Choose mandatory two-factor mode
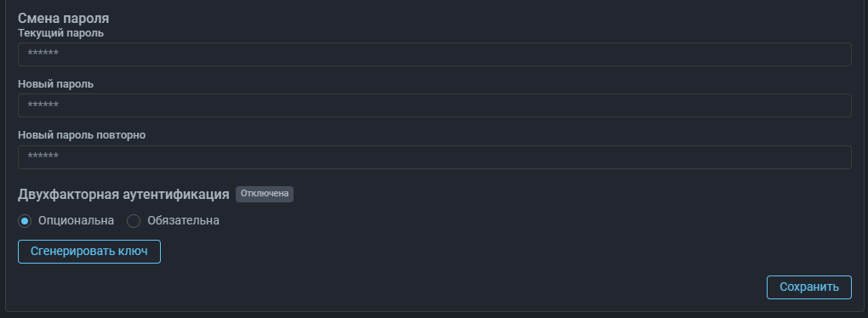 coord(134,221)
